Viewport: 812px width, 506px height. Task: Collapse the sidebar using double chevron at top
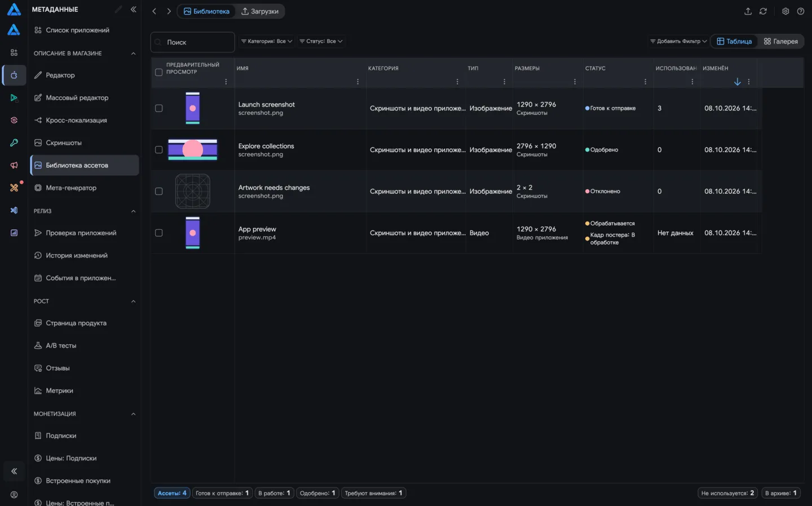(133, 10)
